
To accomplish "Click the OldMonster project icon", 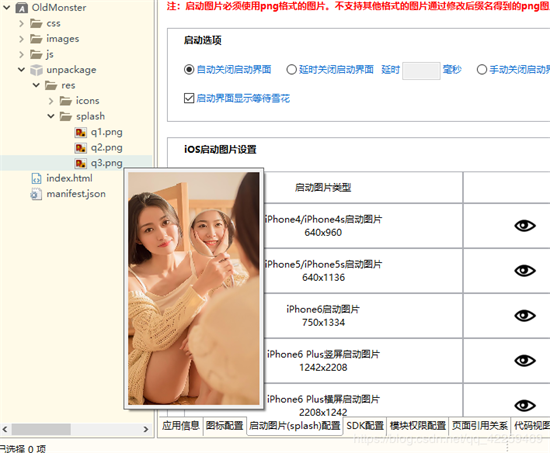I will (22, 8).
